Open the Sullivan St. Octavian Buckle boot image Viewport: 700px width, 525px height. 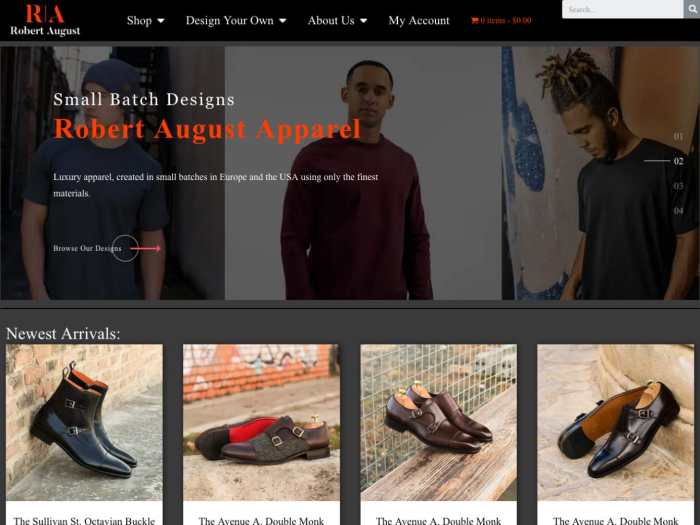(84, 422)
